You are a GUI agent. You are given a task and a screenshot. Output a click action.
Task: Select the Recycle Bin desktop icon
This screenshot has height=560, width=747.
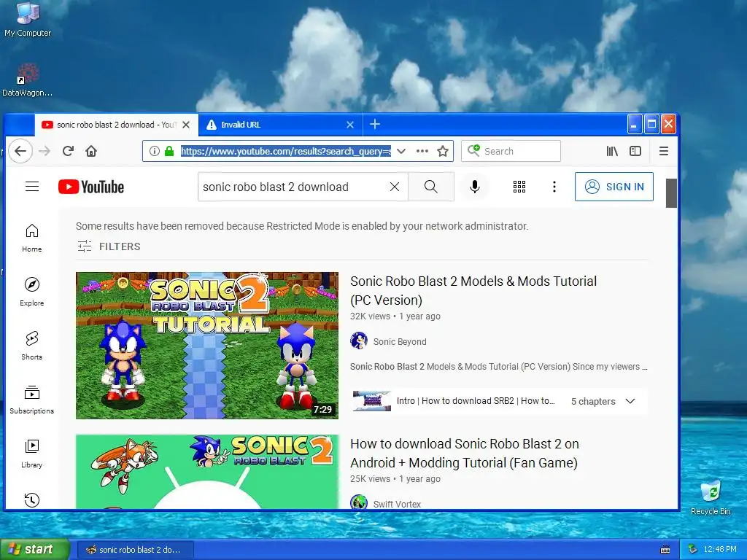pos(711,497)
